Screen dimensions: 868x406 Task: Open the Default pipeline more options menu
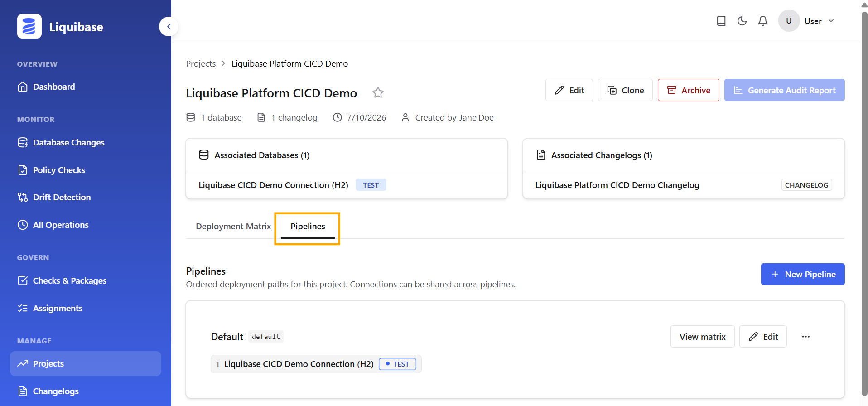[805, 337]
